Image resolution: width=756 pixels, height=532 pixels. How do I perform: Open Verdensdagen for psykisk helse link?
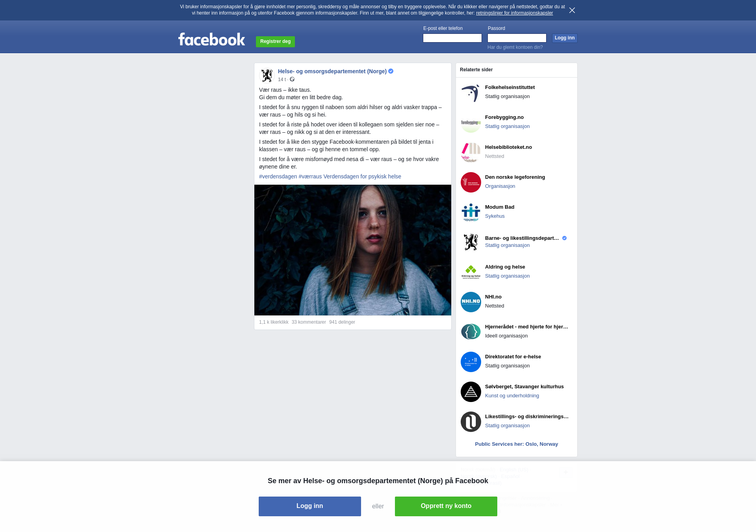(x=362, y=176)
